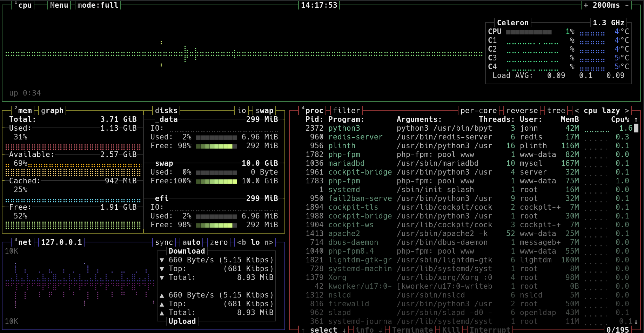
Task: Toggle the auto scaling option in net
Action: click(191, 242)
